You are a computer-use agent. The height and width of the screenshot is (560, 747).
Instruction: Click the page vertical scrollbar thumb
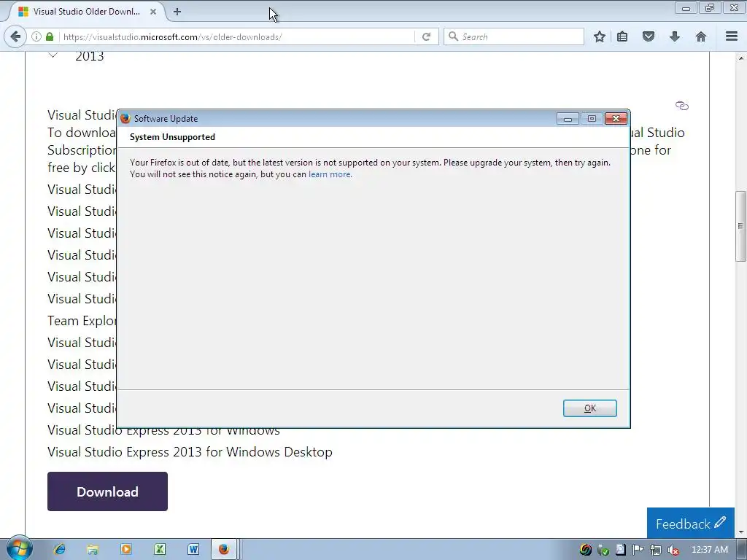click(x=741, y=226)
